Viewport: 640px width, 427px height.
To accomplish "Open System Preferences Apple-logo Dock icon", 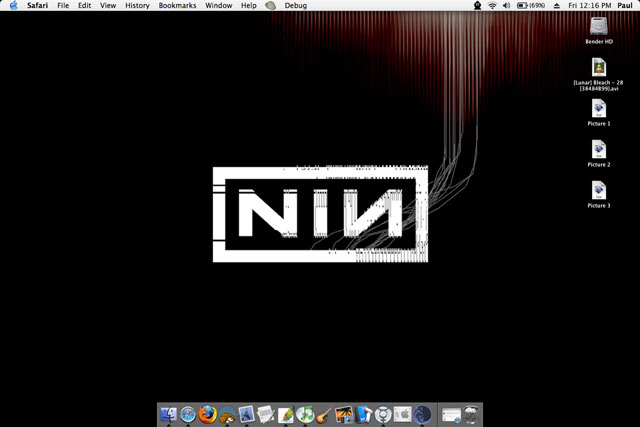I will click(402, 415).
